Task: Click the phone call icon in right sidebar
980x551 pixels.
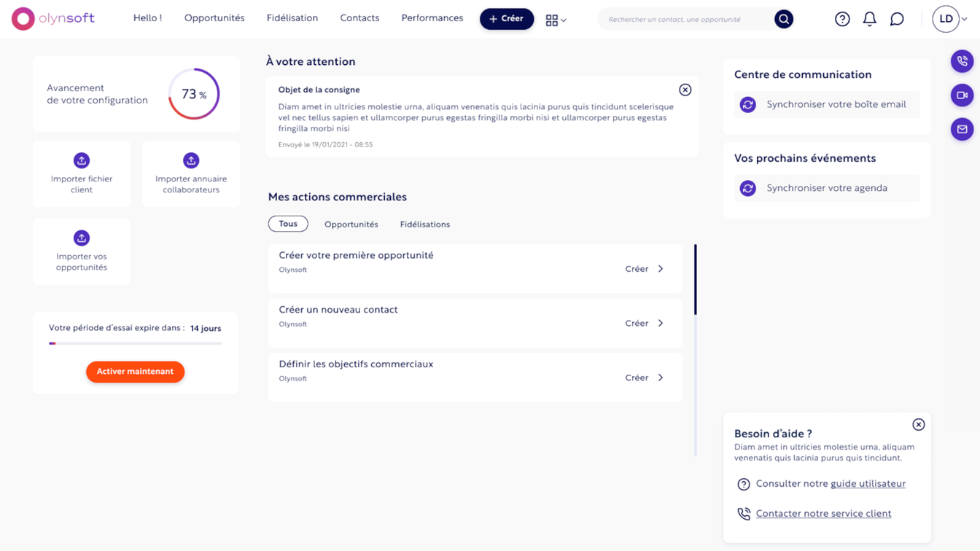Action: (962, 61)
